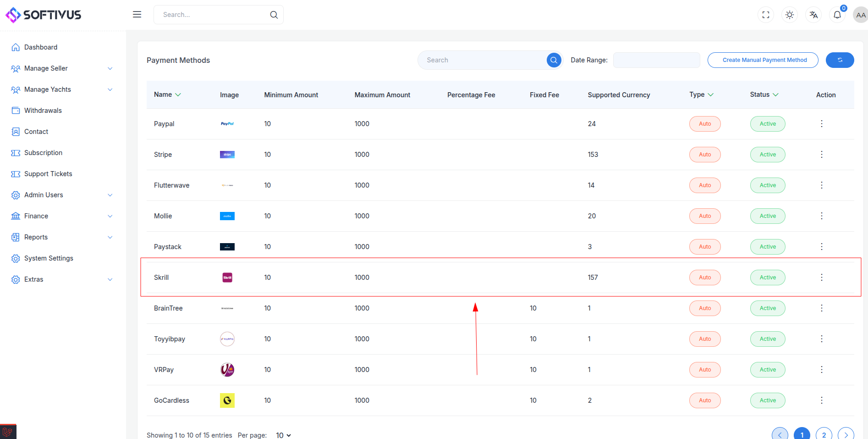Open the Per page entries dropdown

tap(283, 435)
